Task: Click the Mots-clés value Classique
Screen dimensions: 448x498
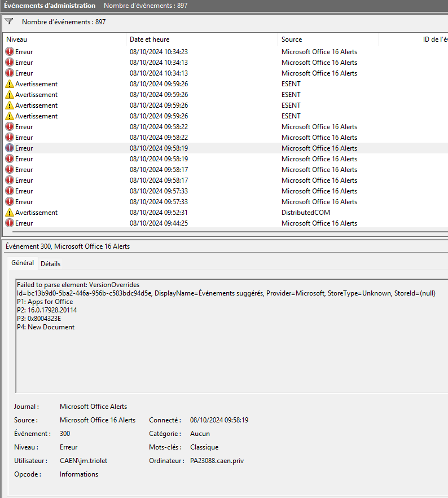Action: 204,447
